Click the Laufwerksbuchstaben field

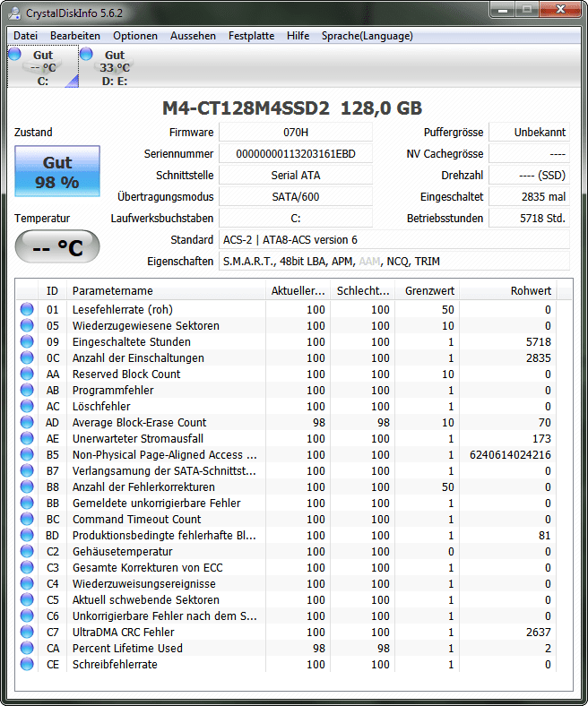pos(296,219)
